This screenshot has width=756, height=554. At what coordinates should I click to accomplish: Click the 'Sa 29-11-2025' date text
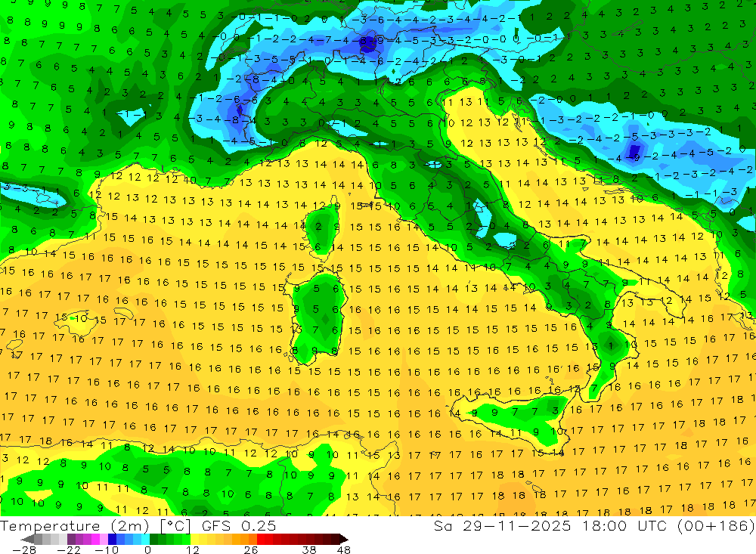[503, 525]
